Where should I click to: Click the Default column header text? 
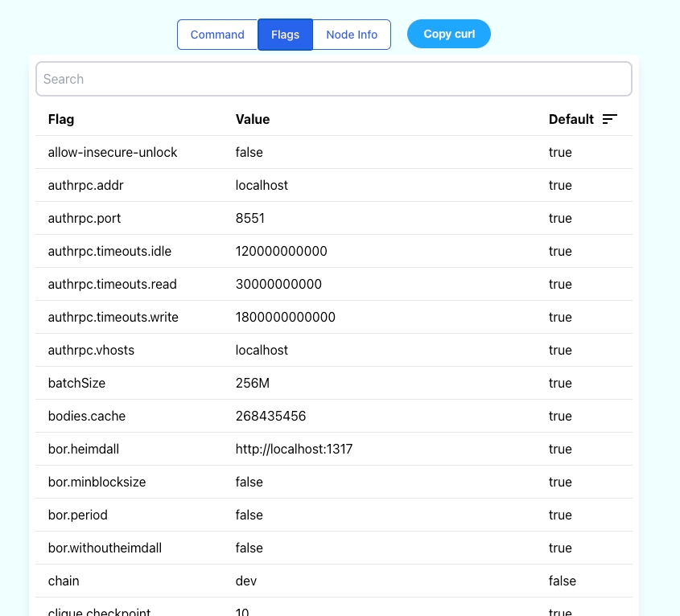pos(571,119)
